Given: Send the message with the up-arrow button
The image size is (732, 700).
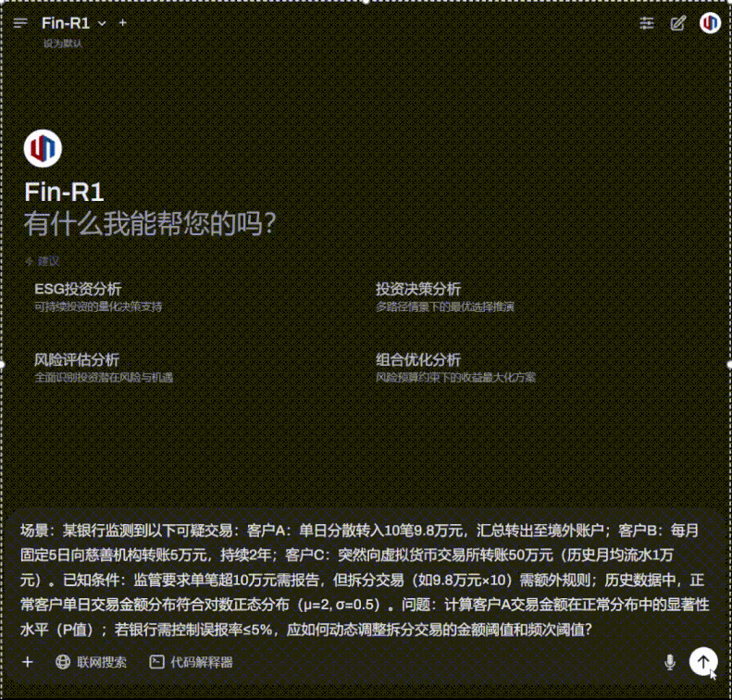Looking at the screenshot, I should click(x=703, y=661).
